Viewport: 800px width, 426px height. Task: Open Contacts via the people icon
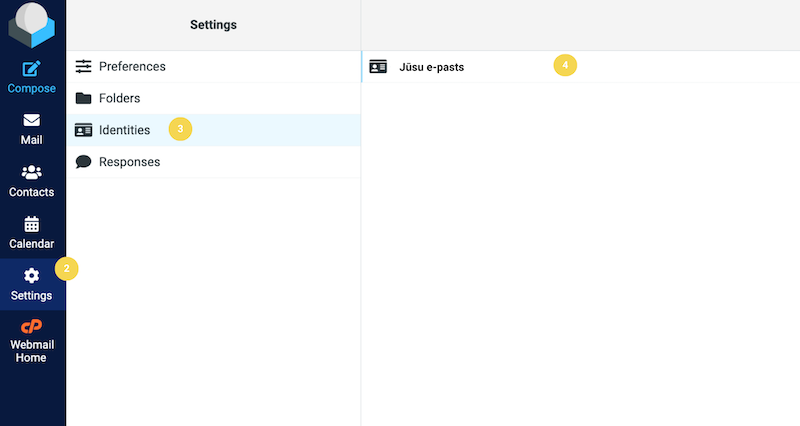[x=32, y=172]
